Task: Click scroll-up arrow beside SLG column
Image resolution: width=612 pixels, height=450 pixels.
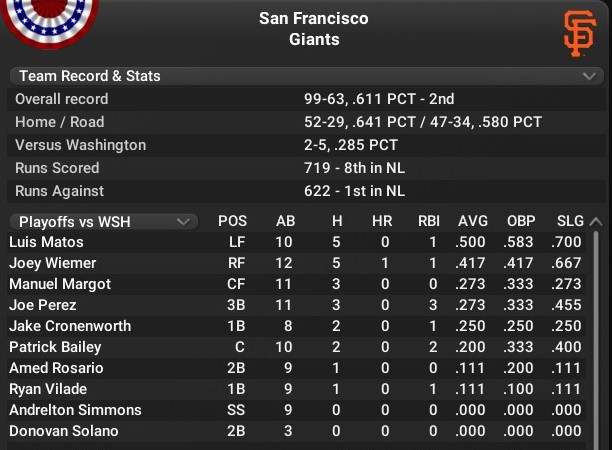Action: 596,222
